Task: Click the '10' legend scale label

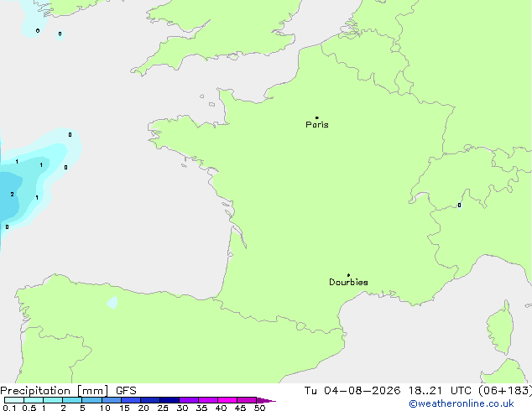Action: point(105,408)
